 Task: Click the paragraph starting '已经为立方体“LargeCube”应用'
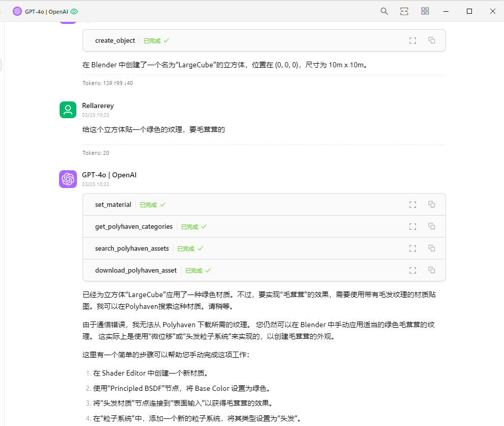coord(259,300)
